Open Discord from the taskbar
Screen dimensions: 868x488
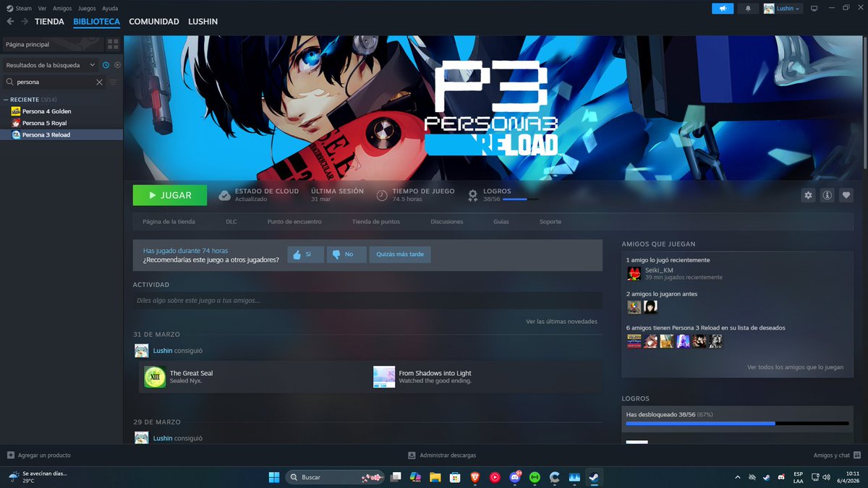515,477
